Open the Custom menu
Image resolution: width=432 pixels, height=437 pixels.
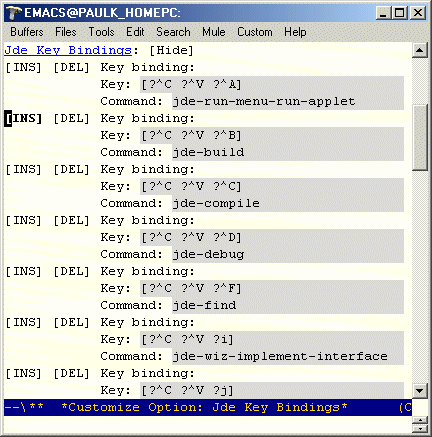[255, 32]
